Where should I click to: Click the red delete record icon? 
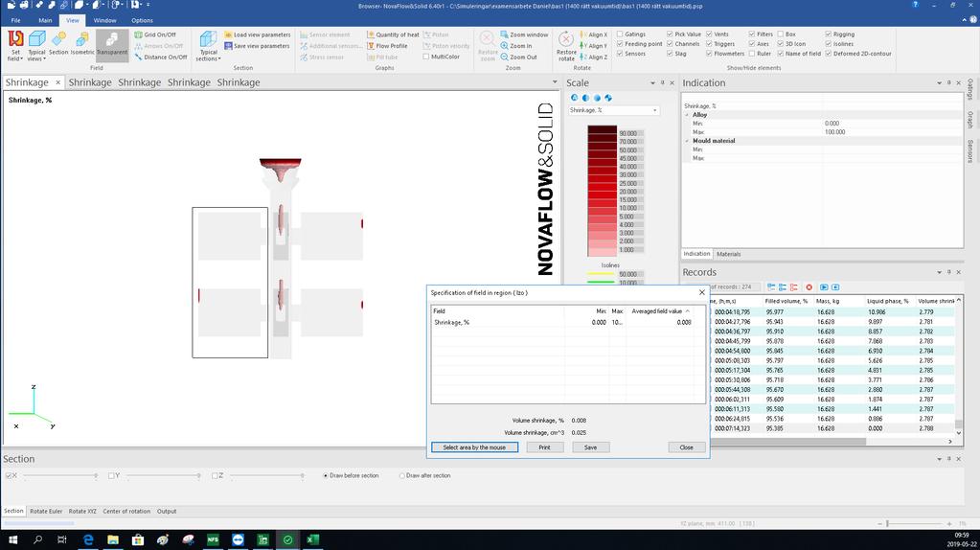[809, 286]
